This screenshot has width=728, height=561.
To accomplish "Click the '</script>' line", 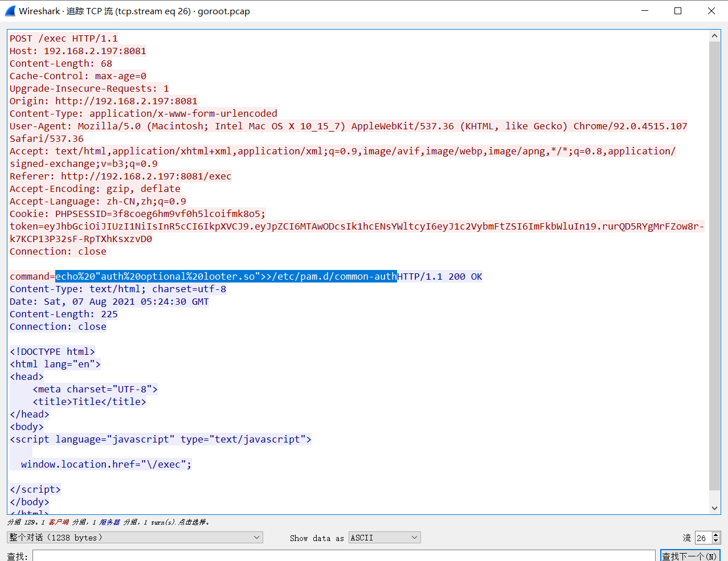I will tap(35, 489).
